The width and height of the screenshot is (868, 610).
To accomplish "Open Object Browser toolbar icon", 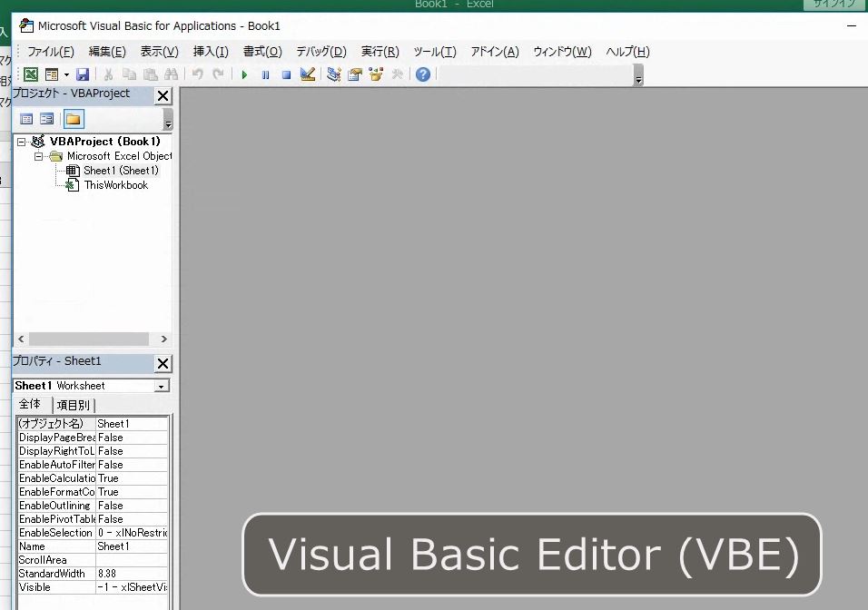I will tap(376, 74).
